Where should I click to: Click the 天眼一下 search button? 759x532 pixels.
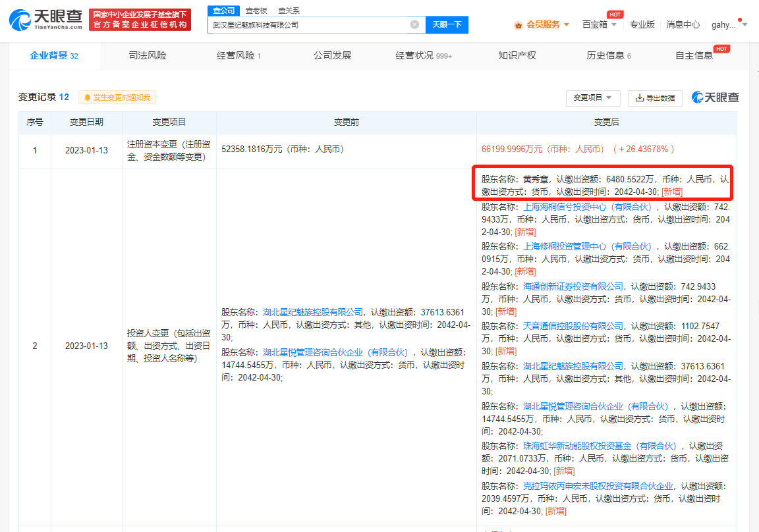pyautogui.click(x=448, y=24)
